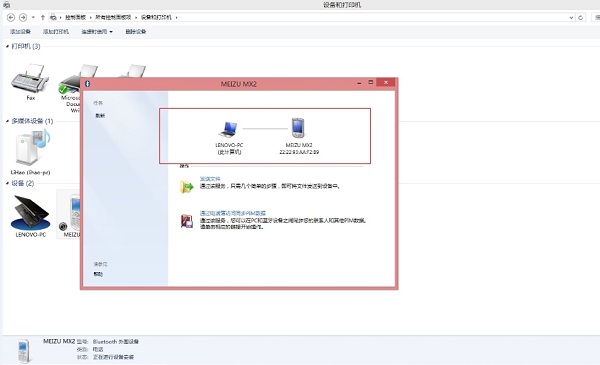Expand chevron after 设备和打印机 breadcrumb
The width and height of the screenshot is (600, 365).
pos(176,17)
